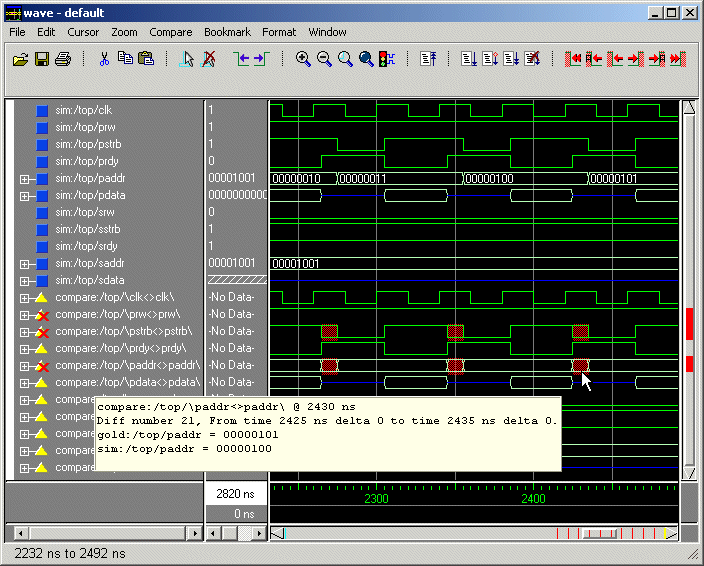Viewport: 704px width, 566px height.
Task: Click the Open file toolbar icon
Action: click(x=20, y=59)
